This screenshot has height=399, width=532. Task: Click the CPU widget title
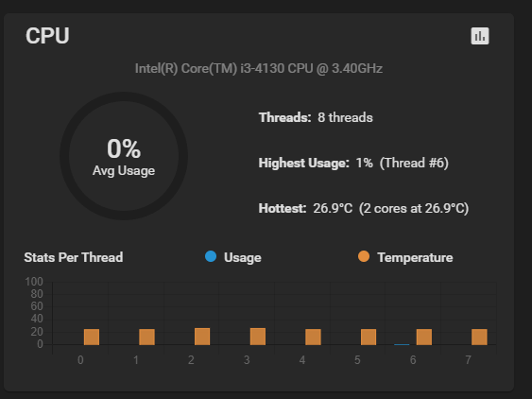47,35
